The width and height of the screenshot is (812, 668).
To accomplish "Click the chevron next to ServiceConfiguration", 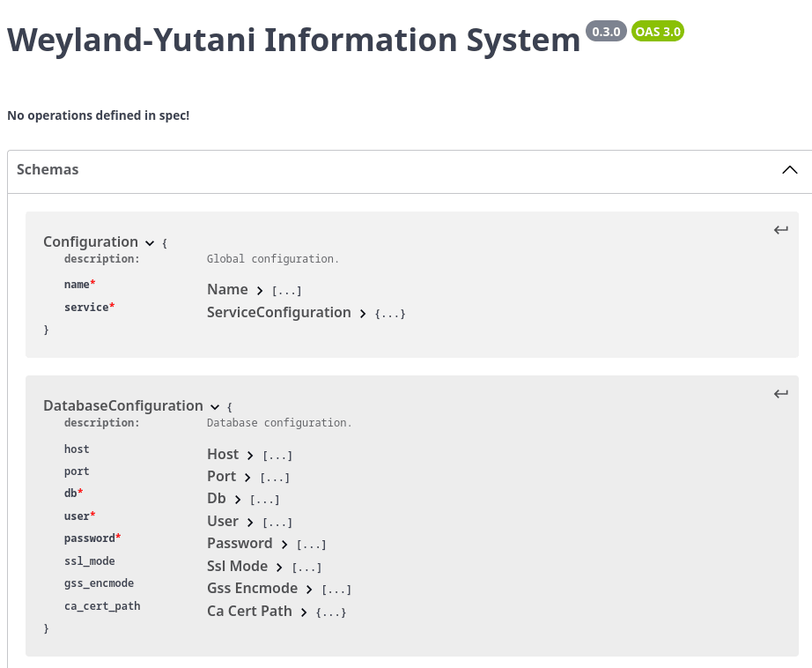I will pos(362,313).
